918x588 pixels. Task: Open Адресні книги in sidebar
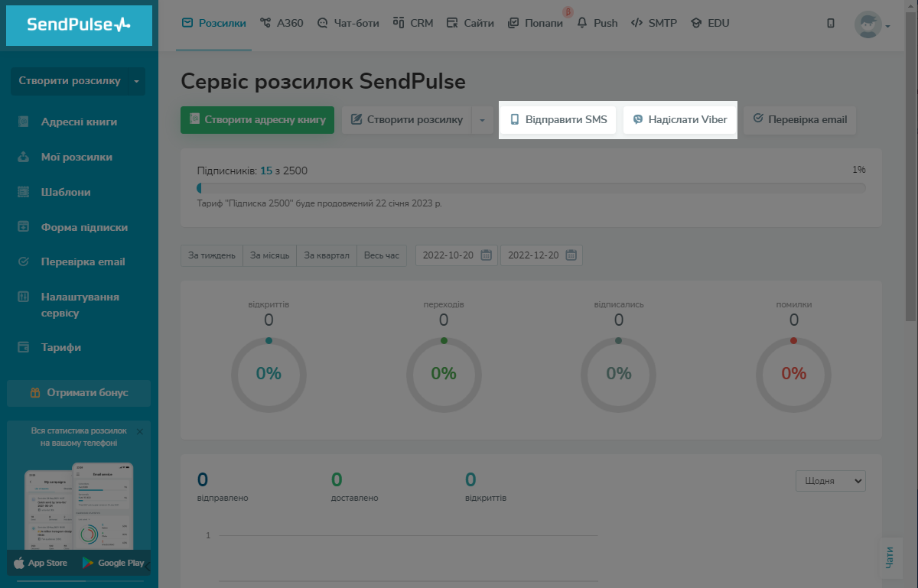point(79,122)
